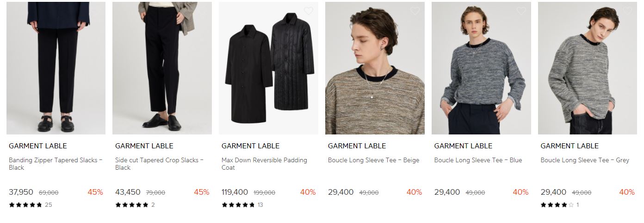The width and height of the screenshot is (644, 223).
Task: View star rating for Side cut Slacks
Action: pyautogui.click(x=132, y=205)
